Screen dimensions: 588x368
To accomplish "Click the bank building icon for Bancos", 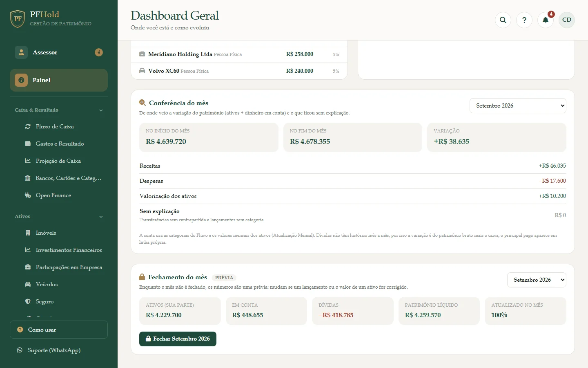I will point(28,178).
